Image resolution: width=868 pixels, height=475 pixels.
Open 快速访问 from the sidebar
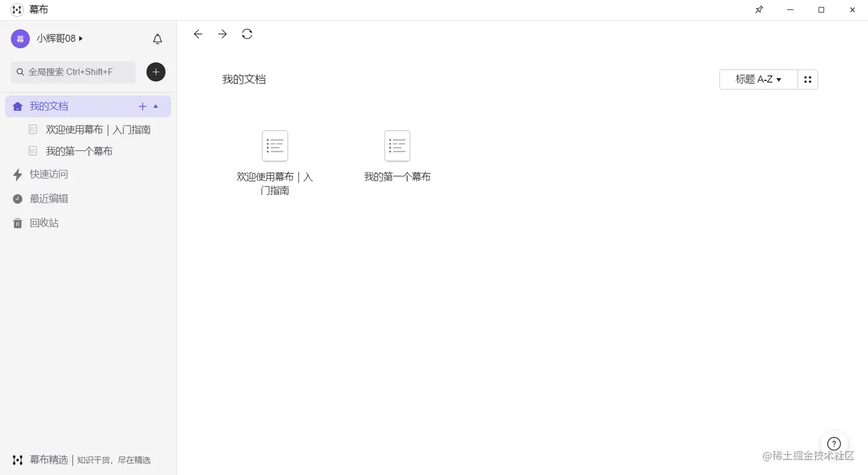[49, 175]
